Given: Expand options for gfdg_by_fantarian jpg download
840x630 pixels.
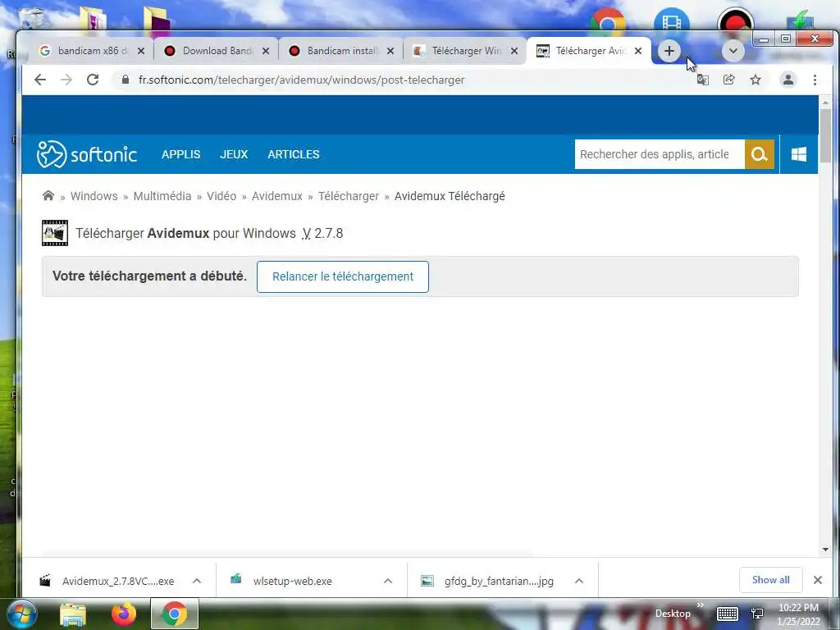Looking at the screenshot, I should coord(579,581).
